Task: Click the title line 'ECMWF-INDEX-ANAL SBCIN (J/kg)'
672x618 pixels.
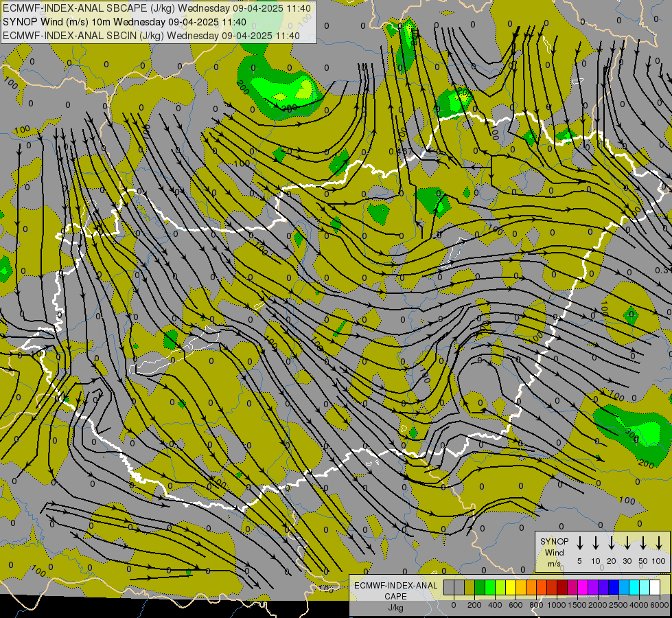Action: click(x=84, y=36)
